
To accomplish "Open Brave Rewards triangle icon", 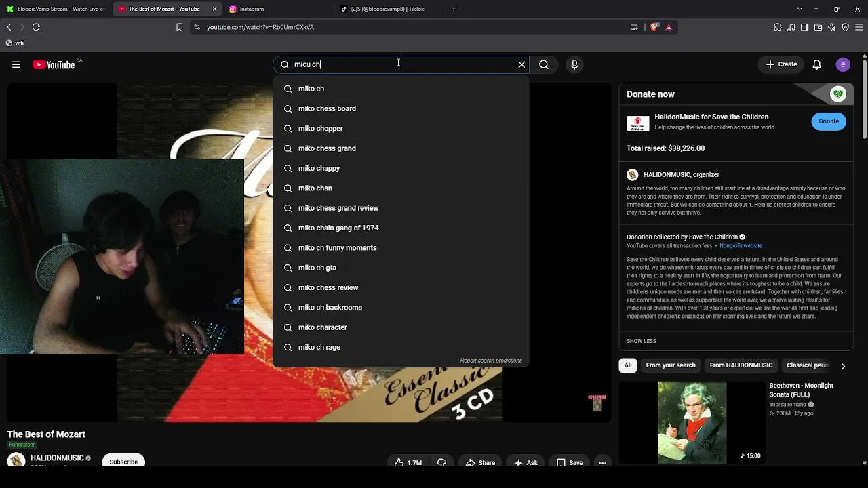I will (669, 27).
